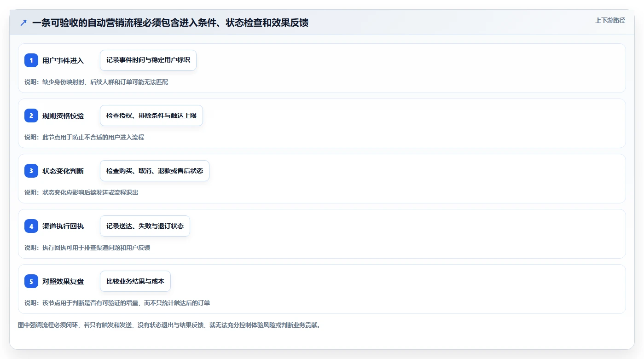Screen dimensions: 644x359
Task: Click the 检查授权、排除条件与触达上限 chip
Action: pyautogui.click(x=151, y=116)
